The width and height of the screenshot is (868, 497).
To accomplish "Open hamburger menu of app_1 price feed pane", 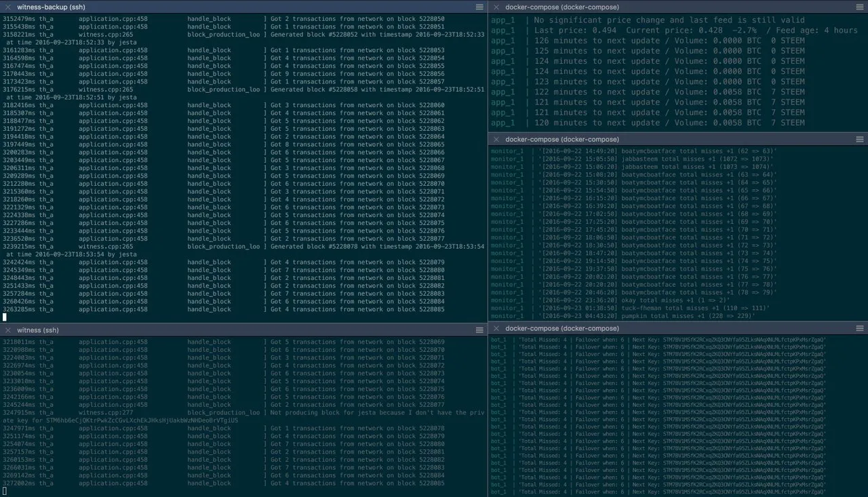I will 860,7.
